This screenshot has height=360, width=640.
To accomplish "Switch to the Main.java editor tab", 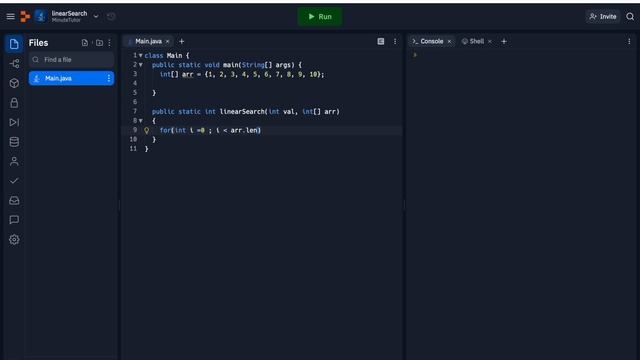I will pos(148,41).
